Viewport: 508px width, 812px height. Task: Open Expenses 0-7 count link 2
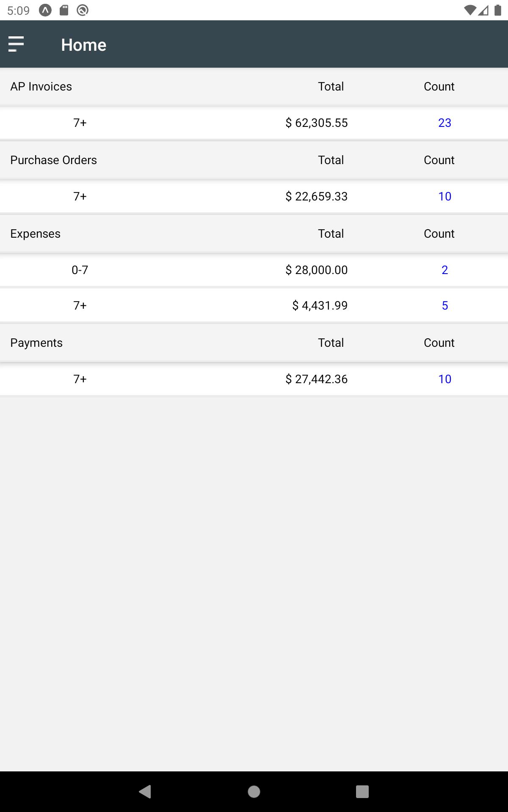pyautogui.click(x=444, y=270)
